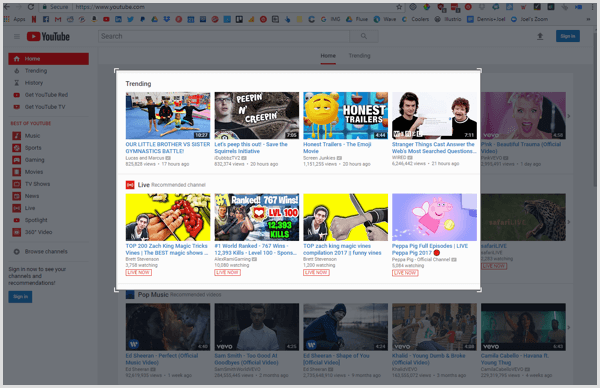
Task: Open Ed Sheeran Perfect video thumbnail
Action: (x=168, y=327)
